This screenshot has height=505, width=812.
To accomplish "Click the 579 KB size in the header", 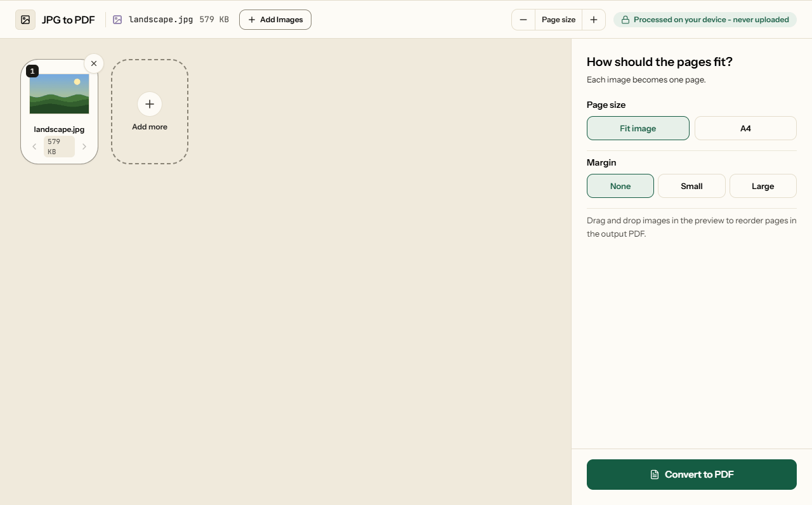I will click(x=214, y=20).
